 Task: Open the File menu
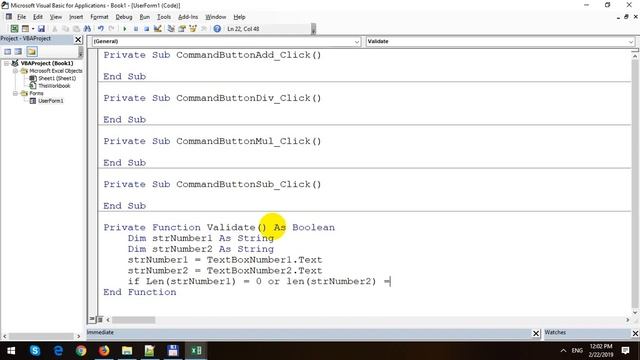(x=21, y=17)
